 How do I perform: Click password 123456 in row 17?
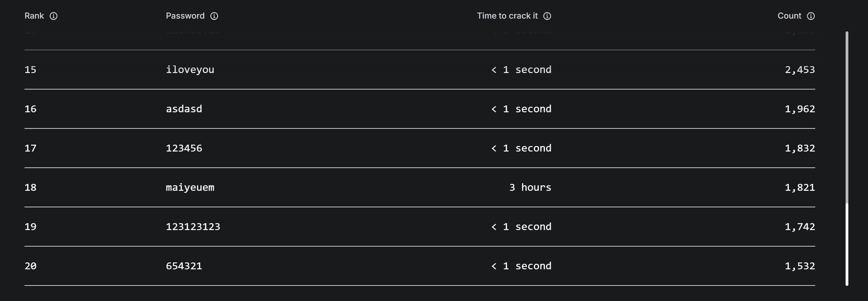pos(184,148)
